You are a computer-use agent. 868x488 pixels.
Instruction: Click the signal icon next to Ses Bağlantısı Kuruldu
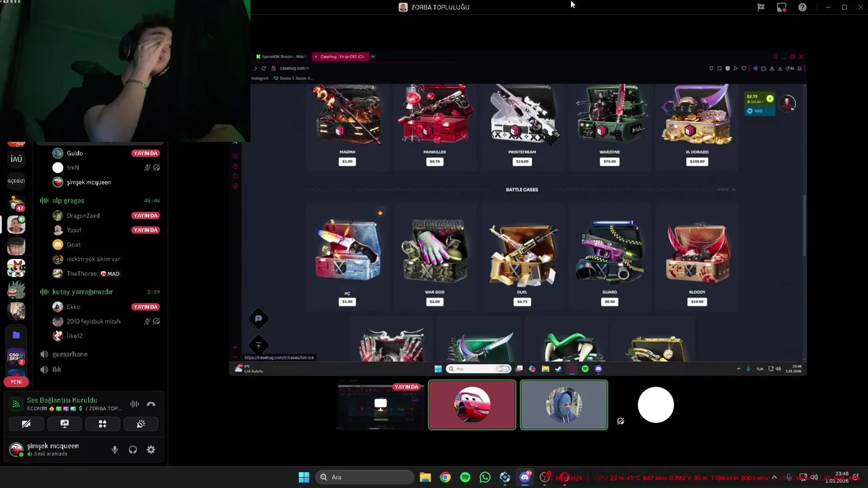click(x=16, y=404)
